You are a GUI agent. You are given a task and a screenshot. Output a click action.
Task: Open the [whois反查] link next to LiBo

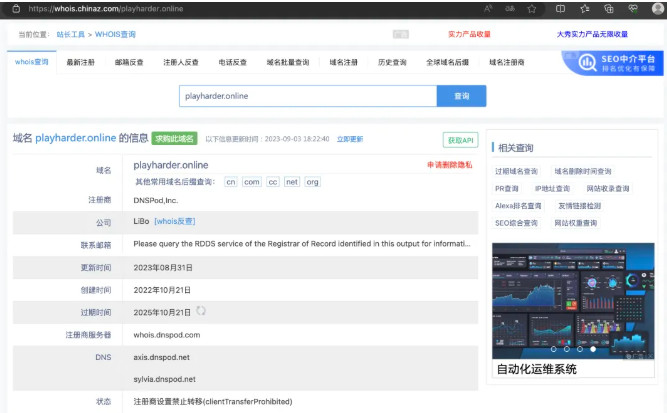click(174, 219)
